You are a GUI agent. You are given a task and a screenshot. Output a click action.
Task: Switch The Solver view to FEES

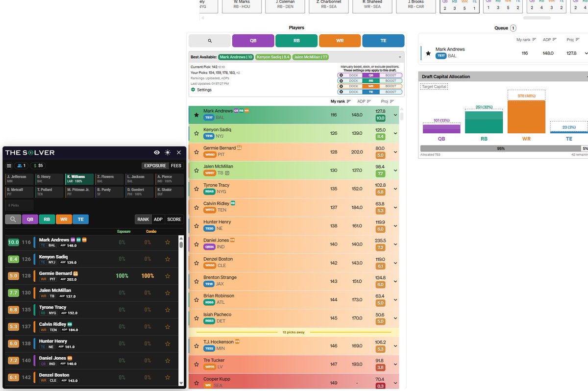(176, 166)
